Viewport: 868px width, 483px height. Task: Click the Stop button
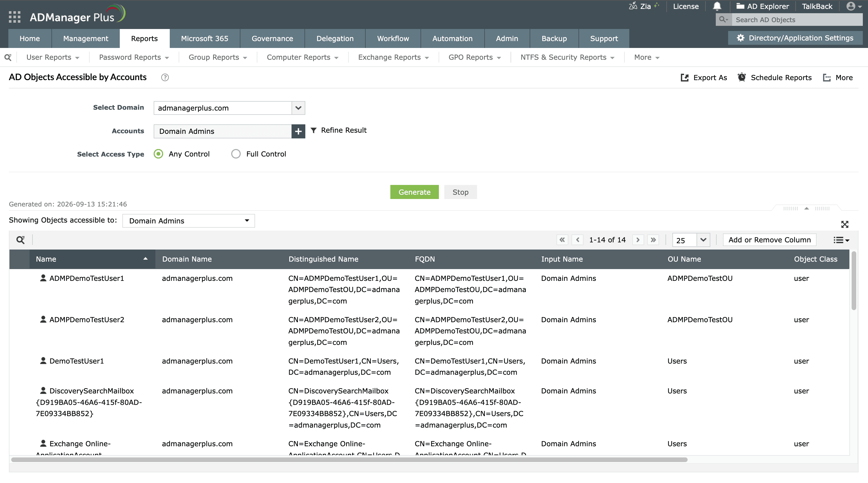(x=460, y=192)
